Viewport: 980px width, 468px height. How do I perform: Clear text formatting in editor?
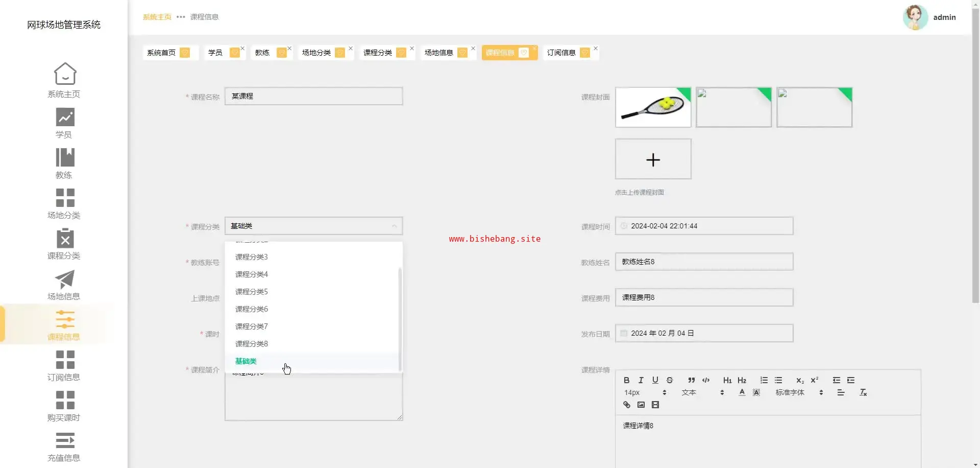point(863,392)
